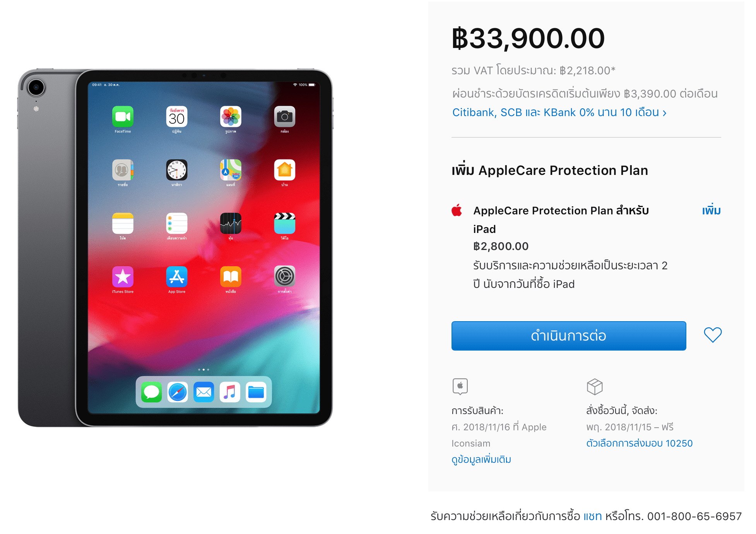
Task: Open delivery options 10250 link
Action: click(x=639, y=443)
